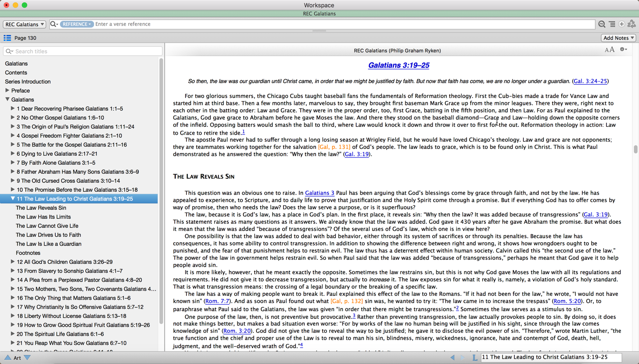Open The Law Cannot Give Life
This screenshot has height=364, width=639.
coord(47,226)
